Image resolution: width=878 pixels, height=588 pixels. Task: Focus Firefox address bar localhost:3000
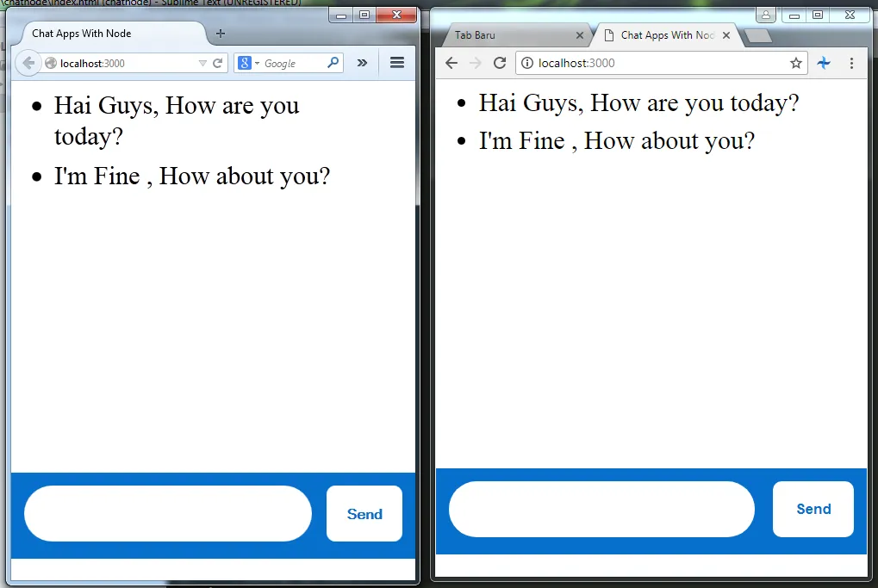click(127, 63)
